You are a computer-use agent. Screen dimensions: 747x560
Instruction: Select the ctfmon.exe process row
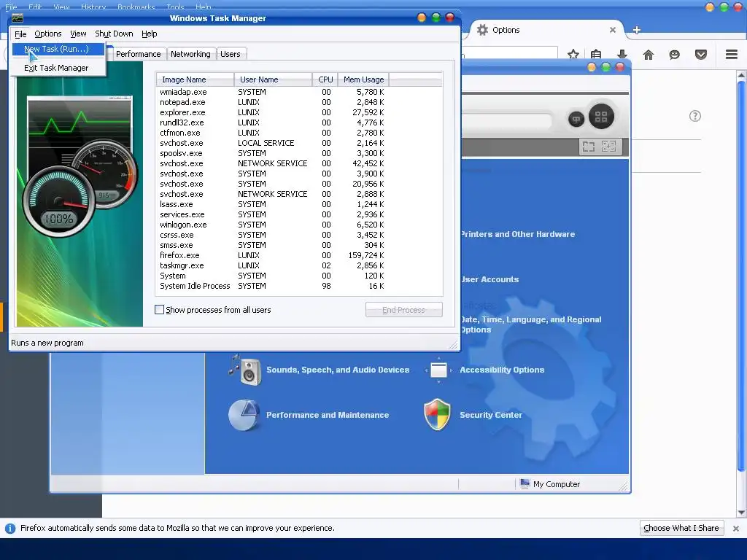[298, 133]
